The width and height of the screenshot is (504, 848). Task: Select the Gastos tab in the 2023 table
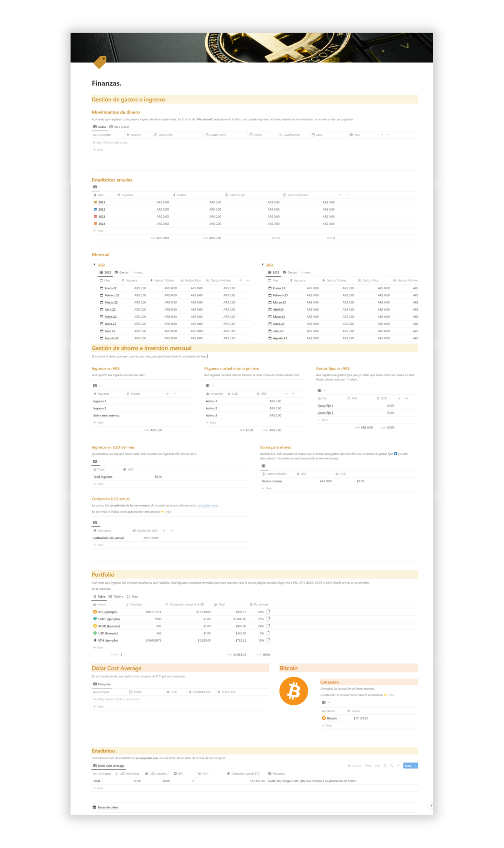coord(290,272)
